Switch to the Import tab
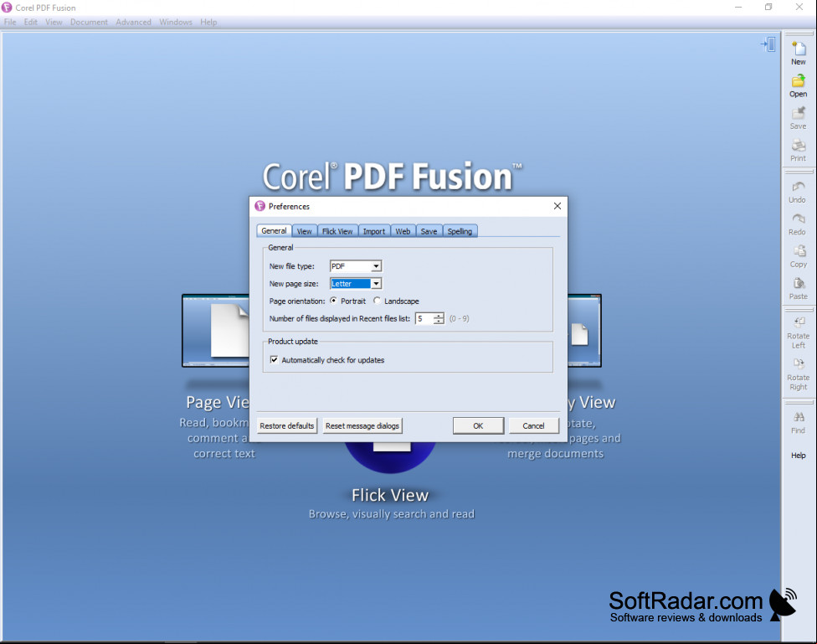817x644 pixels. tap(374, 231)
